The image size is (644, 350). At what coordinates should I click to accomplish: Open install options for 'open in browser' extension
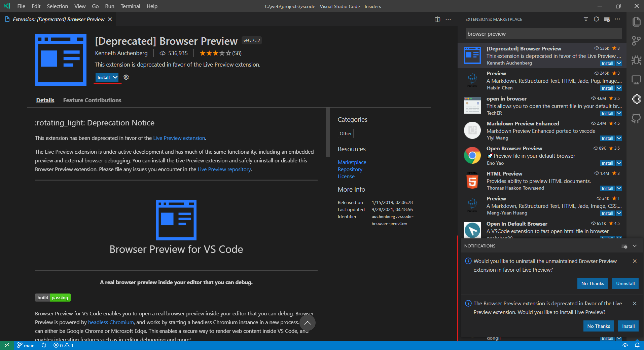619,113
